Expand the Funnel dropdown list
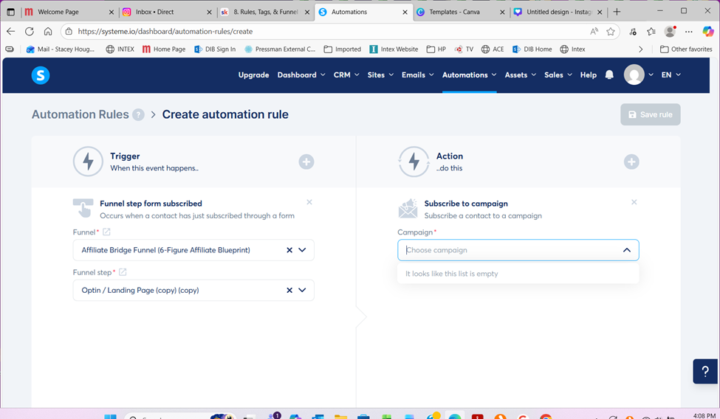720x419 pixels. [x=302, y=250]
